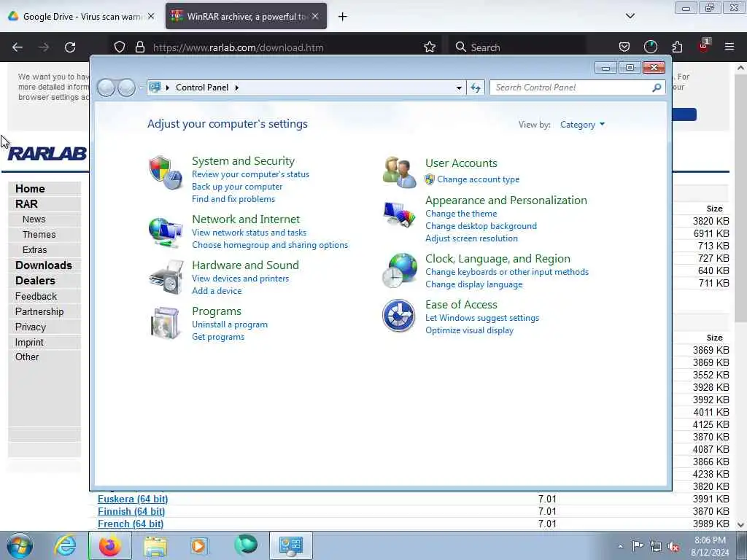
Task: Click the Firefox Search box
Action: coord(517,47)
